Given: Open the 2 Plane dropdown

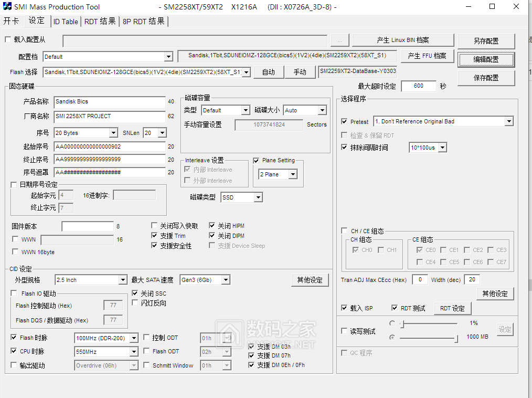Looking at the screenshot, I should coord(293,174).
